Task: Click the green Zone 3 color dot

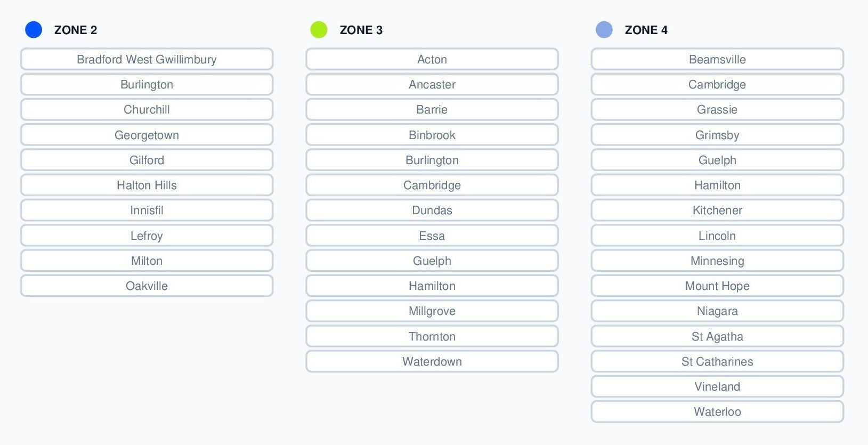Action: tap(319, 30)
